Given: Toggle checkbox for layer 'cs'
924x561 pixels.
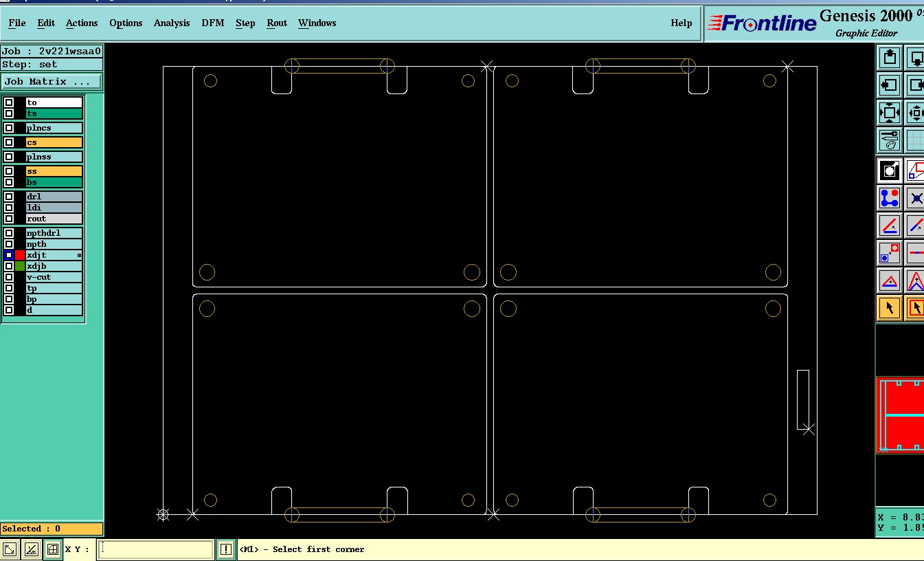Looking at the screenshot, I should pyautogui.click(x=9, y=142).
